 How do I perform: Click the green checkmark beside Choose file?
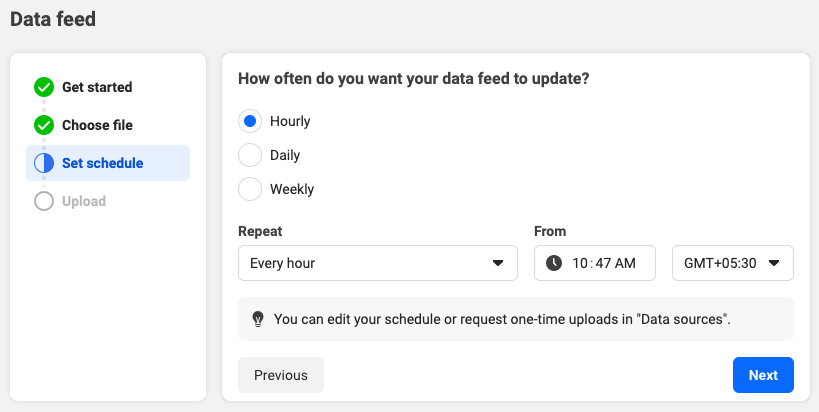click(44, 125)
